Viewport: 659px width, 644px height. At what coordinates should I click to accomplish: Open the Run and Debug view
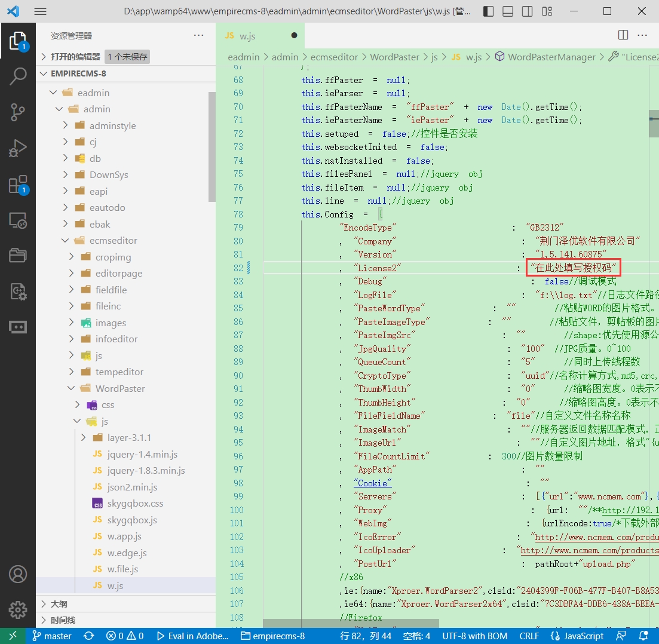[x=18, y=148]
